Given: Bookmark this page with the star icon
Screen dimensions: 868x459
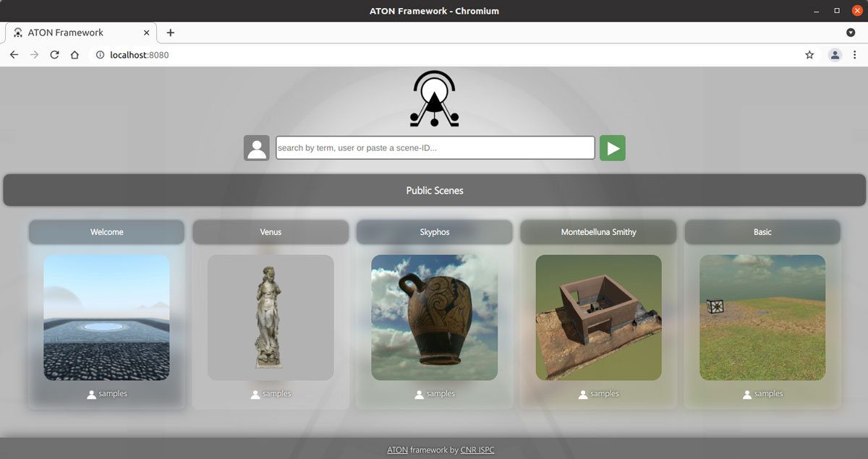Looking at the screenshot, I should (809, 55).
